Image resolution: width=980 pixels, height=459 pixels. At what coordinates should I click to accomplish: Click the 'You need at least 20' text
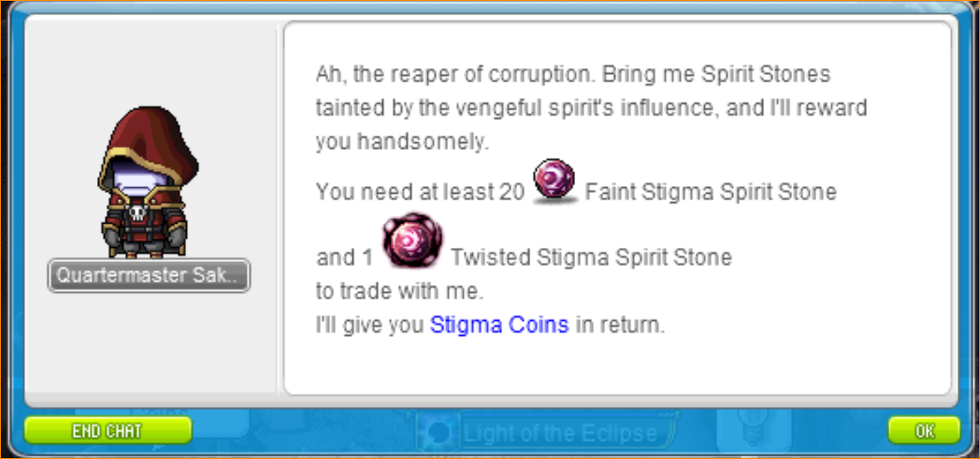(420, 191)
